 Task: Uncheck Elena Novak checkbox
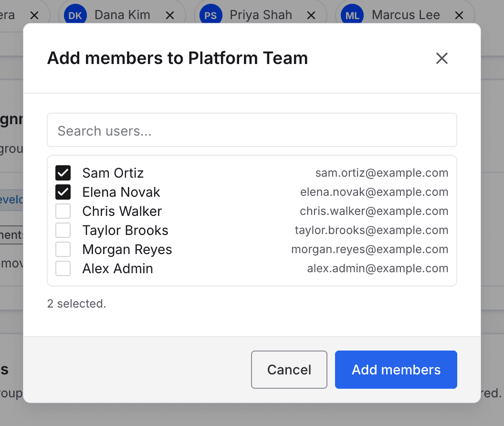63,192
